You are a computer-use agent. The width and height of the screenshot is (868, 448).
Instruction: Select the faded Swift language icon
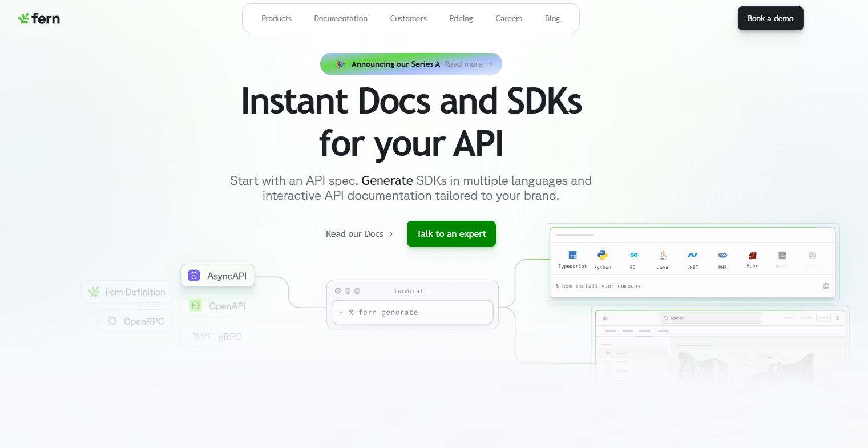tap(782, 255)
